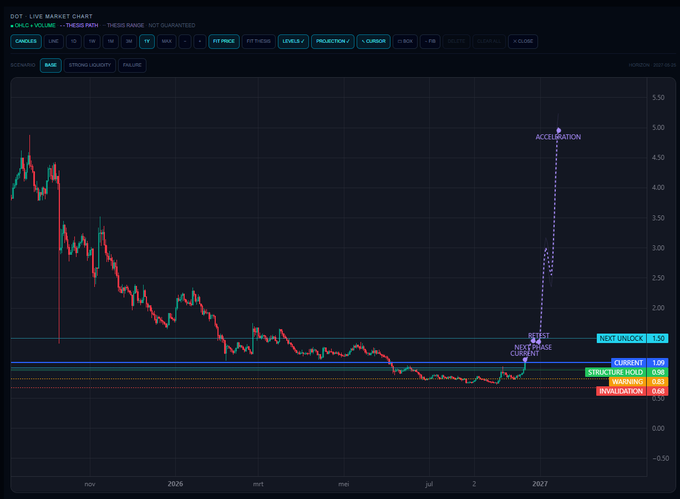Click the 3.00 price axis label

point(658,248)
